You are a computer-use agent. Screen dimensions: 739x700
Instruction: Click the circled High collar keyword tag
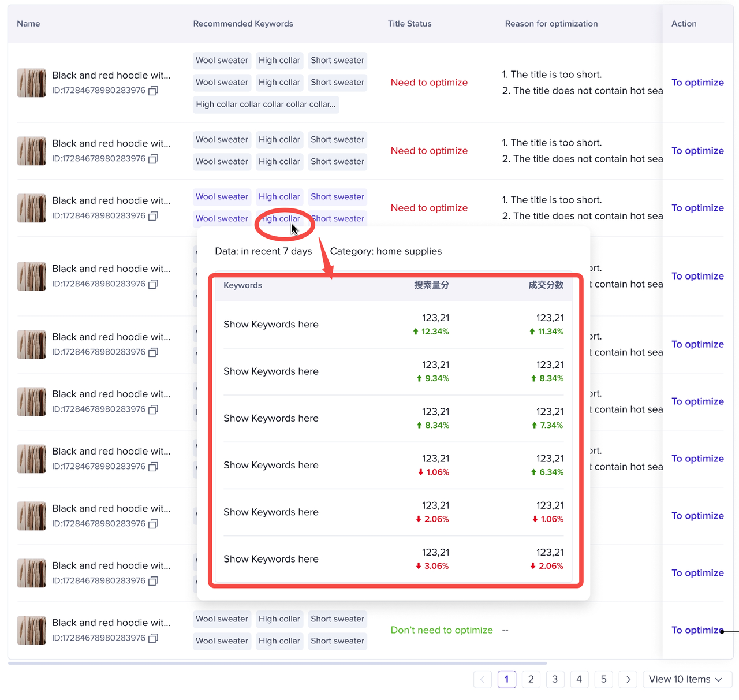tap(279, 219)
